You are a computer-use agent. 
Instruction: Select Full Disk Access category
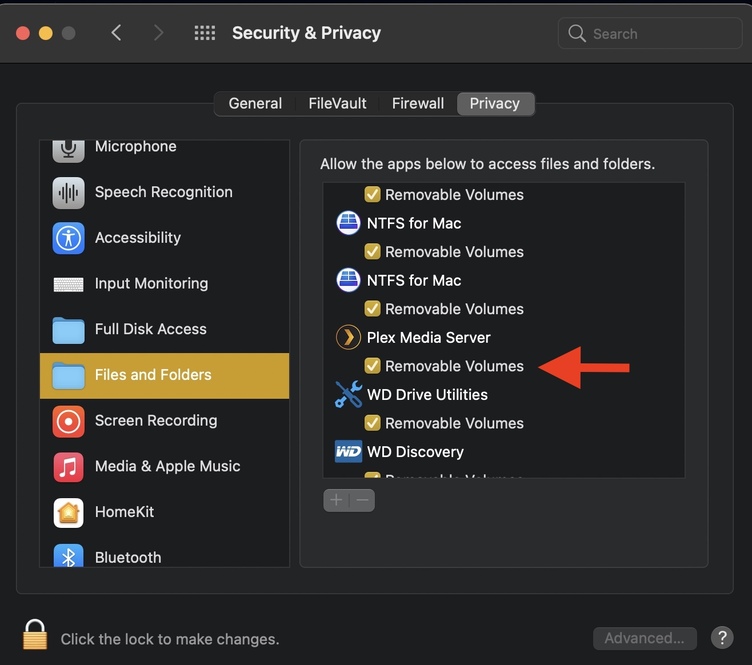164,329
